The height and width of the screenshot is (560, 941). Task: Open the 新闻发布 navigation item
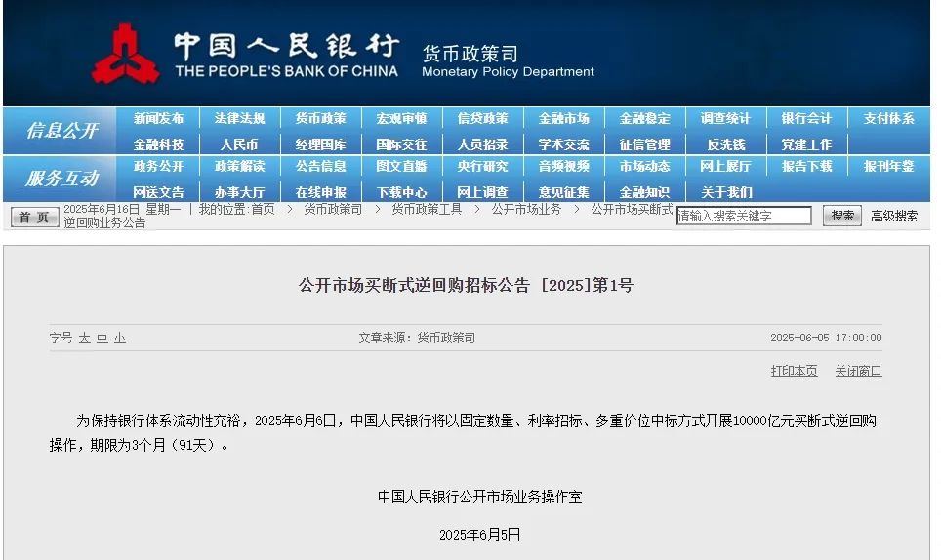tap(158, 118)
